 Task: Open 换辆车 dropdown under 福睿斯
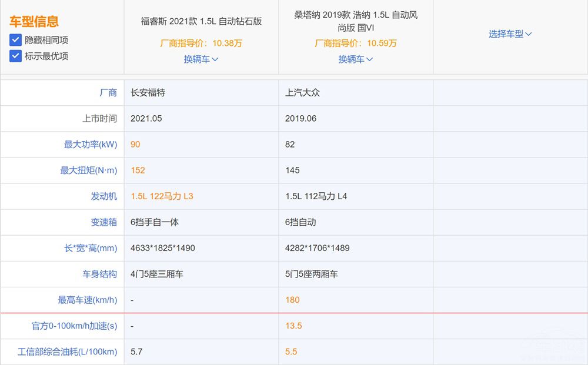pos(201,59)
